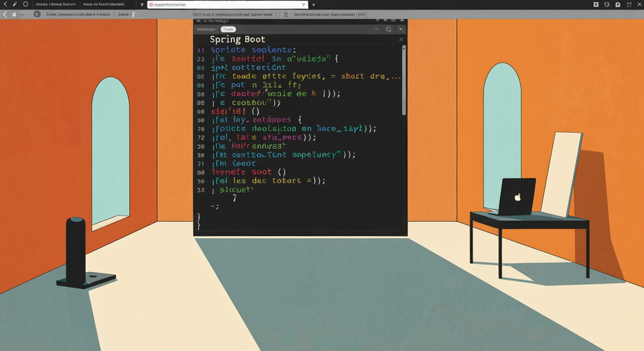Open the first tab in the top bar
The image size is (644, 351).
click(56, 4)
